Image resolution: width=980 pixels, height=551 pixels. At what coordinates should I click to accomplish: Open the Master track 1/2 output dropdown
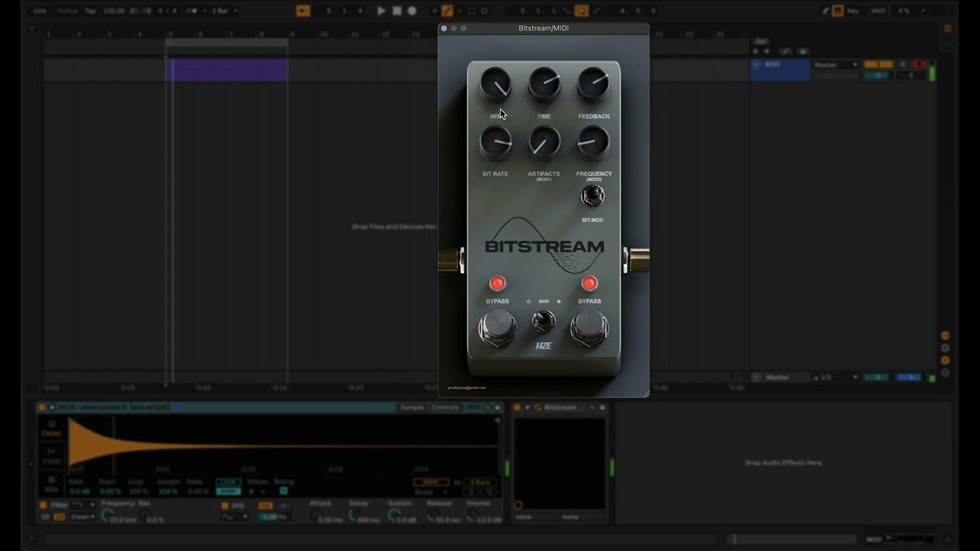click(x=835, y=377)
